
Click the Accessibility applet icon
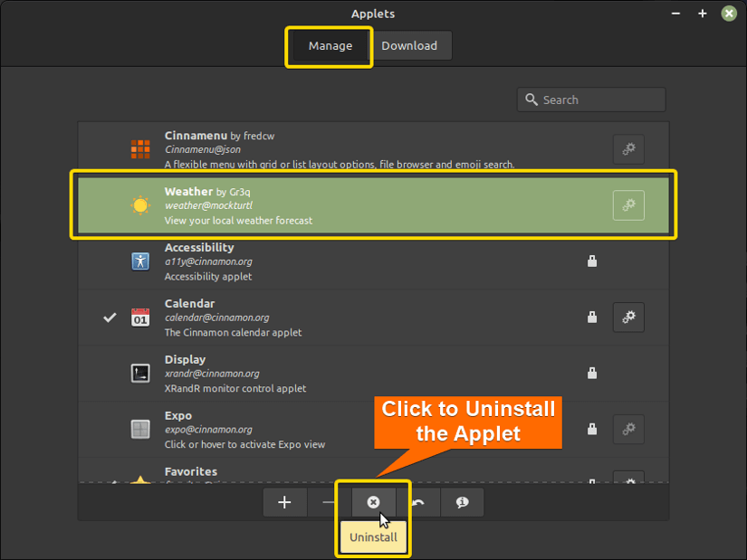click(x=140, y=261)
